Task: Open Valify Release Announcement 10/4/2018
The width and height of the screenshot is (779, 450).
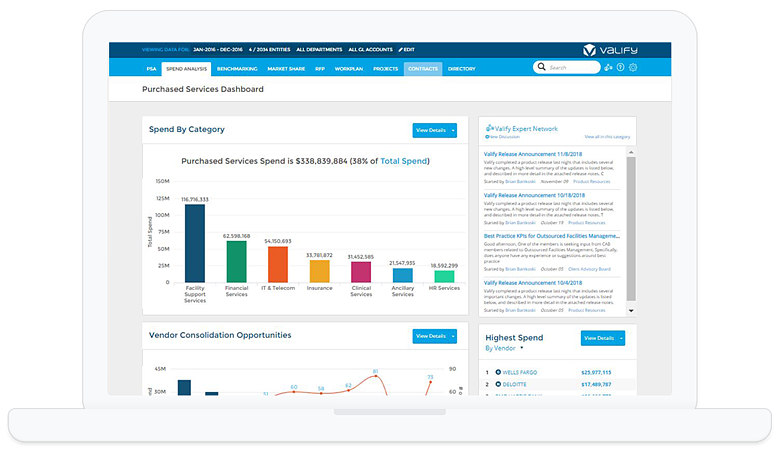Action: (x=533, y=283)
